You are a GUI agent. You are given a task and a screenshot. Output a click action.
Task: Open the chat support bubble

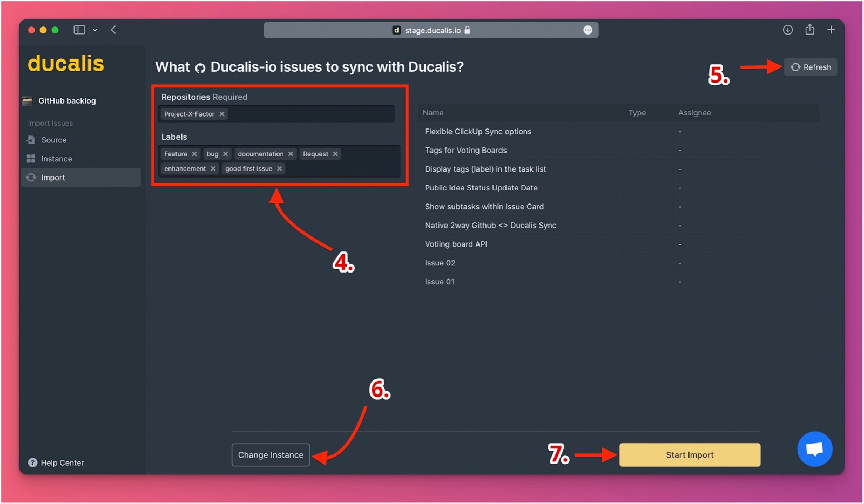point(815,449)
